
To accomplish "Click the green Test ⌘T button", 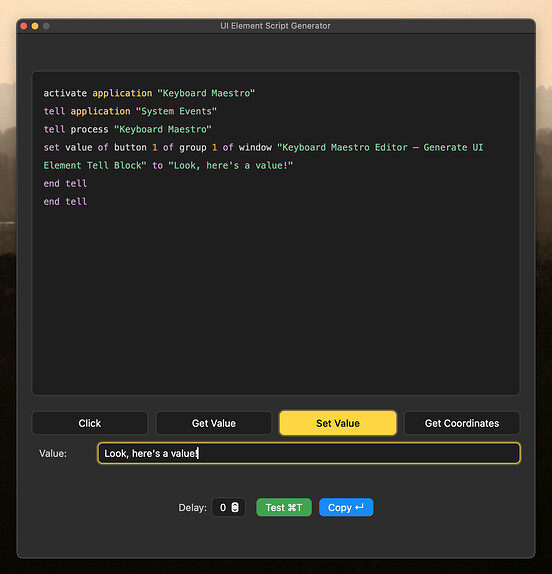I will [284, 507].
